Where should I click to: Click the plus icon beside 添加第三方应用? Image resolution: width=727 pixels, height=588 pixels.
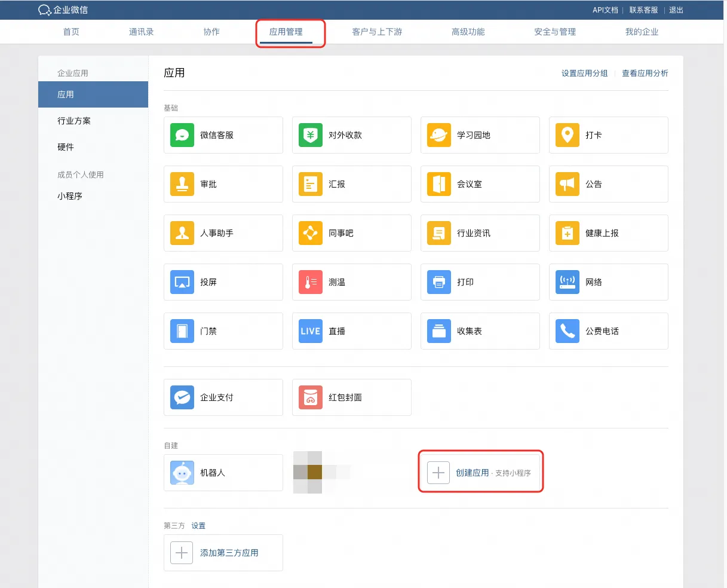click(x=182, y=553)
